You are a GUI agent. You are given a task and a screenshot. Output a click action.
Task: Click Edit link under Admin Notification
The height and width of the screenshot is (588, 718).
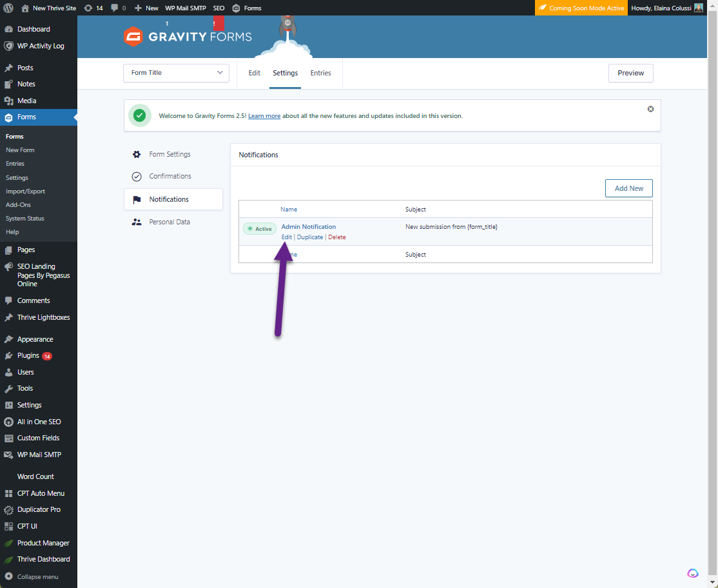[287, 237]
